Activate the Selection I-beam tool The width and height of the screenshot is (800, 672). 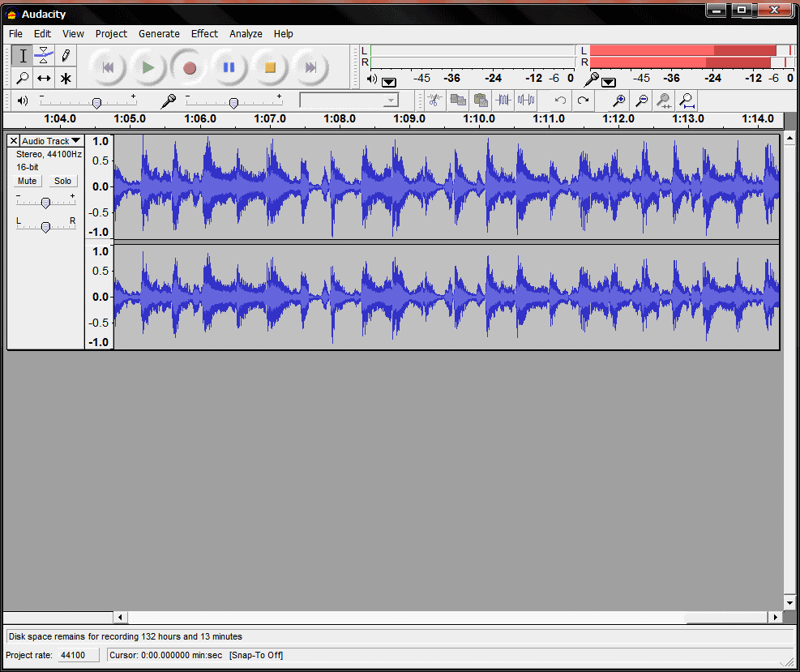point(23,56)
